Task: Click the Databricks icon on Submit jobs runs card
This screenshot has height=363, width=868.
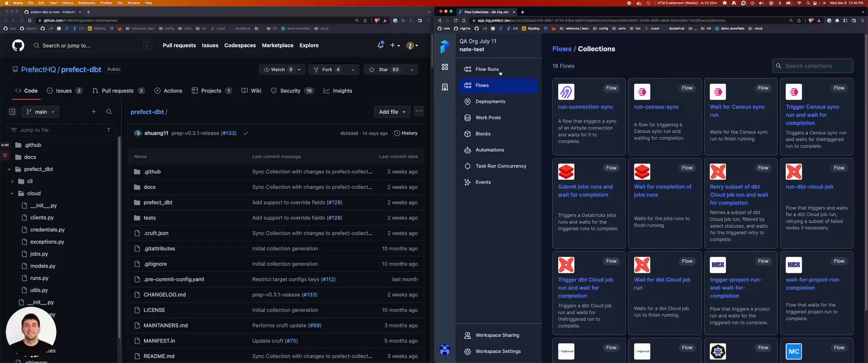Action: tap(566, 171)
